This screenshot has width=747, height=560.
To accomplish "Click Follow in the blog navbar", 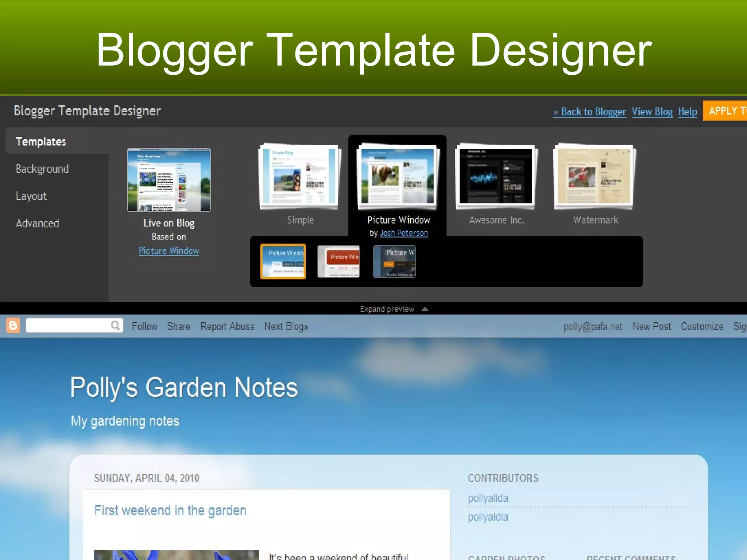I will tap(144, 326).
